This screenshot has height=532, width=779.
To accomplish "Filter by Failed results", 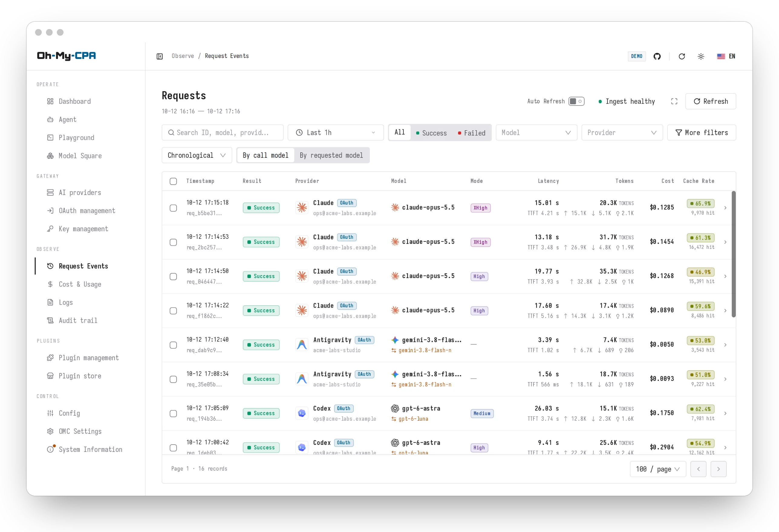I will click(471, 133).
